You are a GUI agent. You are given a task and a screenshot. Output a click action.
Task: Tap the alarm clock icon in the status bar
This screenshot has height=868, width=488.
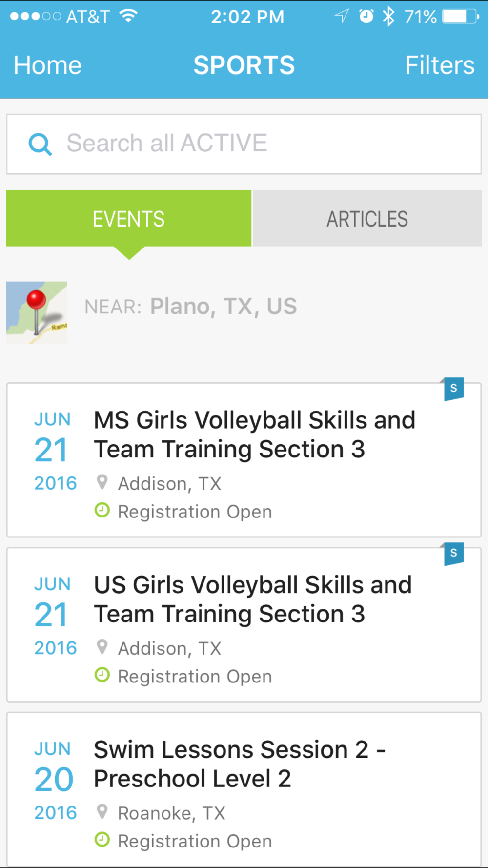(366, 16)
